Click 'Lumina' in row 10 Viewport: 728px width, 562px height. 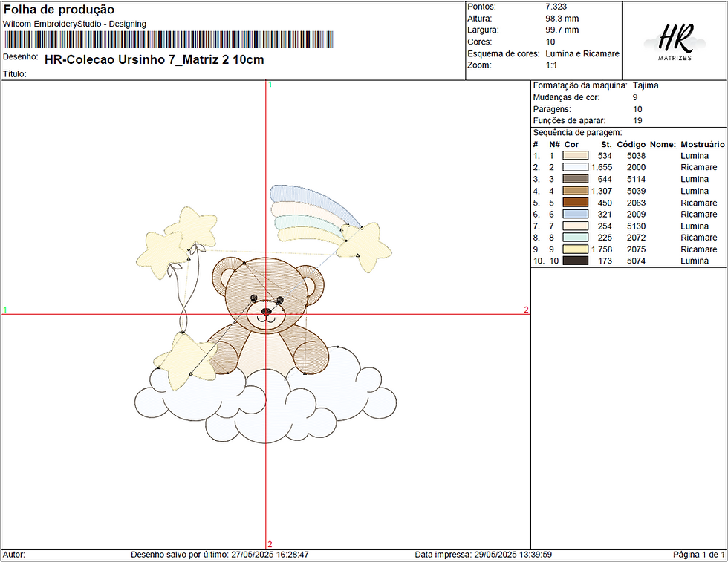tap(695, 261)
